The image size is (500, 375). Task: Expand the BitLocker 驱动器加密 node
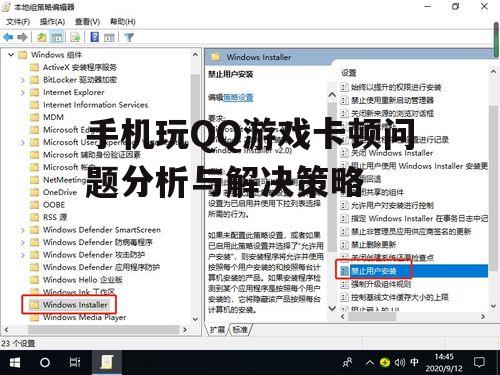tap(23, 80)
